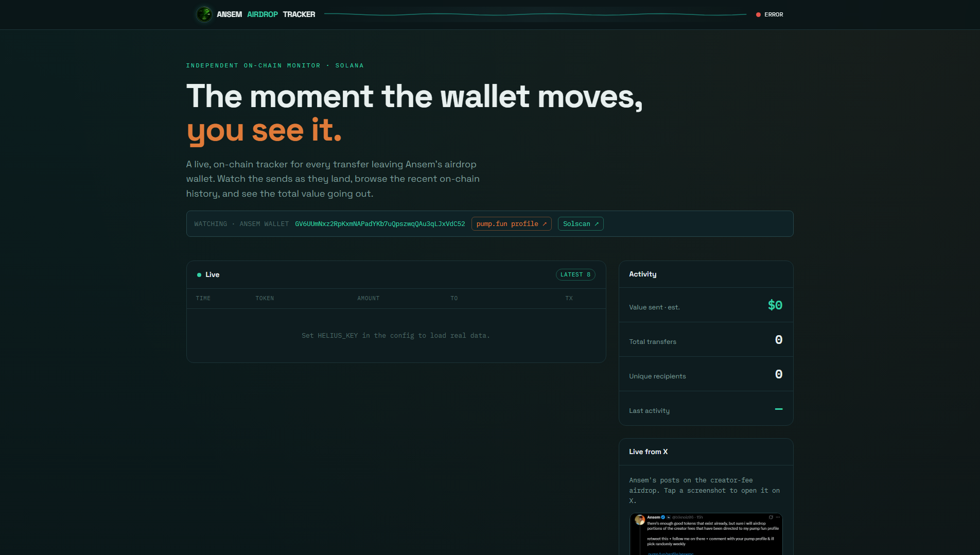980x555 pixels.
Task: Click the TIME column header
Action: click(203, 299)
